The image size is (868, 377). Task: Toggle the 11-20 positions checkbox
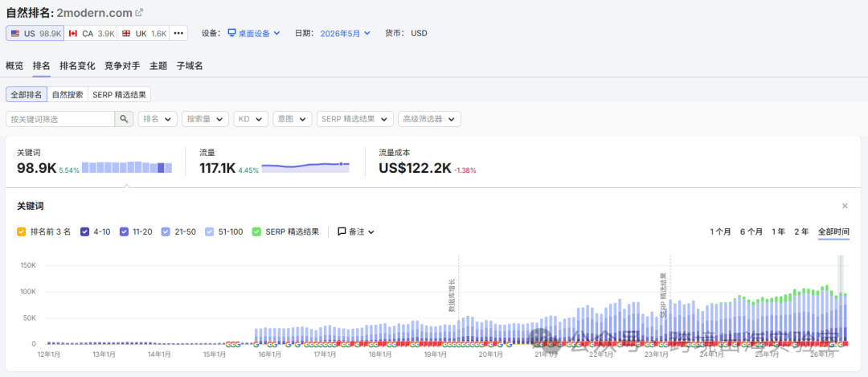(x=124, y=232)
